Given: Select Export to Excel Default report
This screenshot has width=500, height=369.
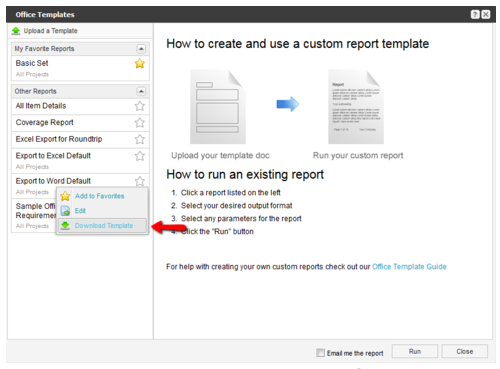Looking at the screenshot, I should pyautogui.click(x=80, y=161).
